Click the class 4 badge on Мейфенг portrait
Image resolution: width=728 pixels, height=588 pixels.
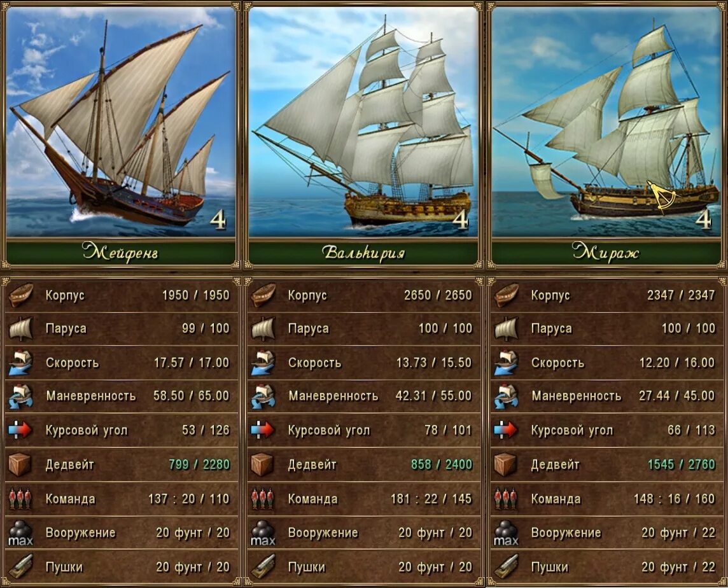[218, 220]
